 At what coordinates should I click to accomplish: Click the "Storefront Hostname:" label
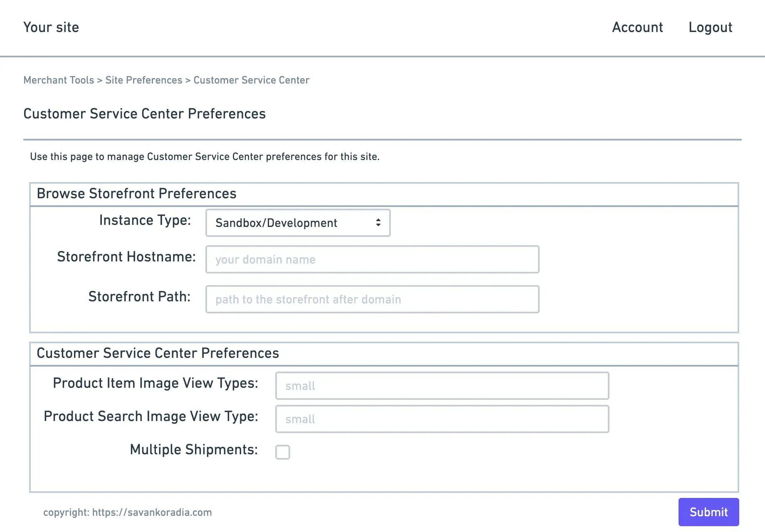click(x=126, y=257)
